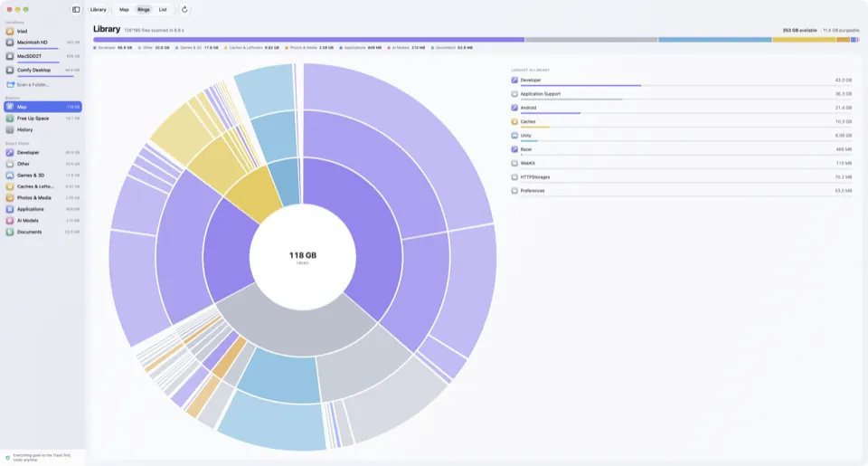Click the WebKit row name in list
Screen dimensions: 868x466
[x=527, y=164]
